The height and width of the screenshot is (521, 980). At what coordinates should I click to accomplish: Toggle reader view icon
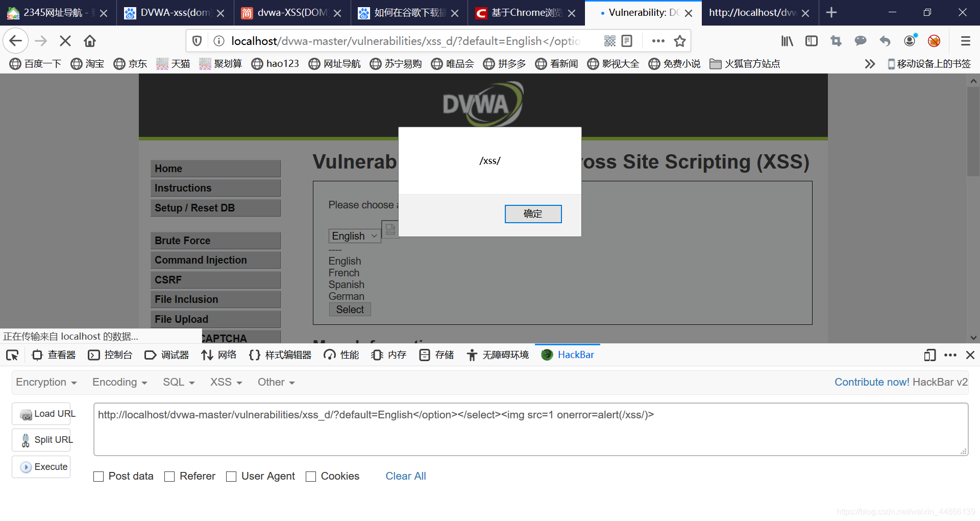click(x=627, y=41)
